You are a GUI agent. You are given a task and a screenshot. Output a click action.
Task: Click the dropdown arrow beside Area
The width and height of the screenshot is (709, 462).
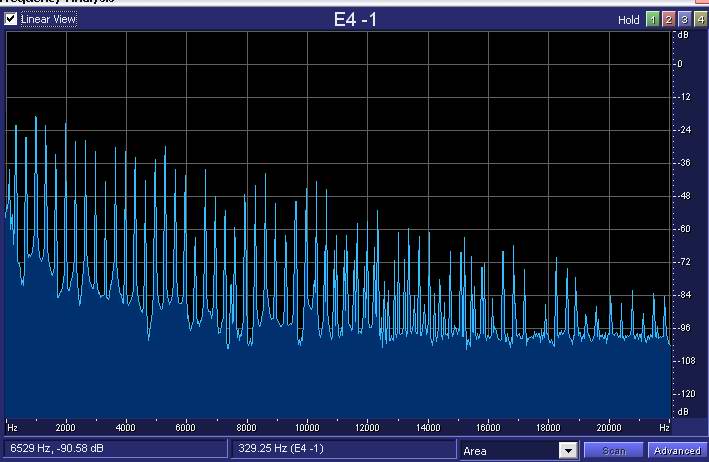pos(568,451)
